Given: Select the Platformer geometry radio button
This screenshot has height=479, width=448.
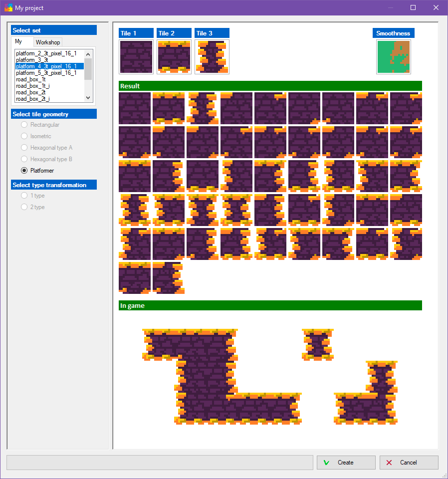Looking at the screenshot, I should (x=24, y=171).
